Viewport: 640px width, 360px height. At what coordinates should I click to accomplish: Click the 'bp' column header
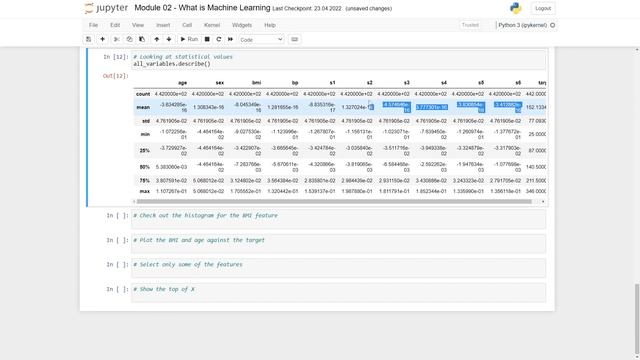pos(295,83)
